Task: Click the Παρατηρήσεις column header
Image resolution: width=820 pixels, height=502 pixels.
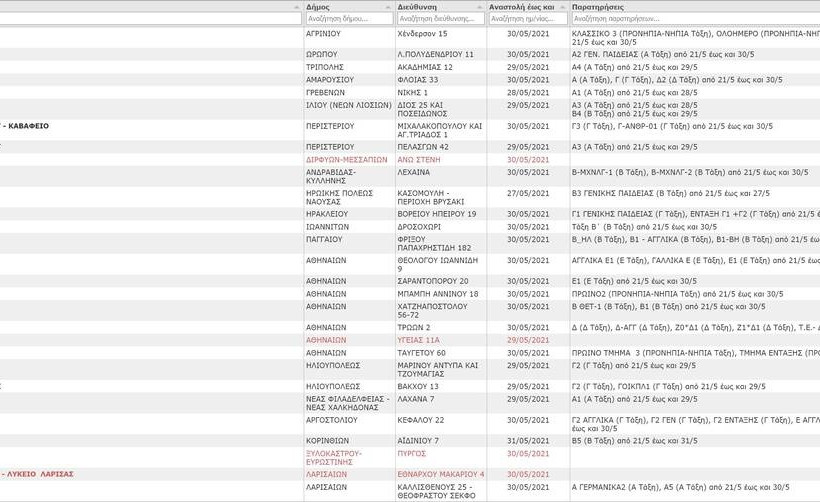Action: [x=600, y=6]
